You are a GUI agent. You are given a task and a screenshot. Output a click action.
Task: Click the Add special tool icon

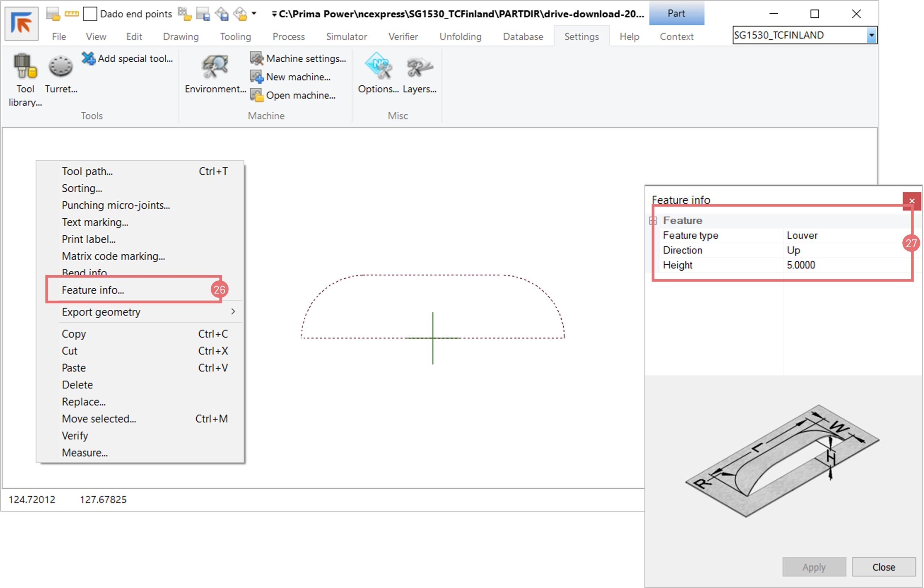click(x=88, y=58)
